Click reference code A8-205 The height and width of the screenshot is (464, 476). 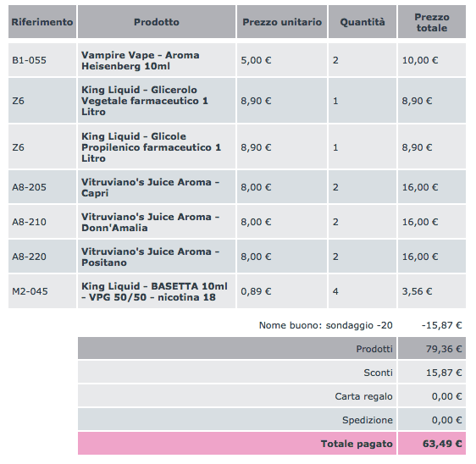click(x=29, y=187)
